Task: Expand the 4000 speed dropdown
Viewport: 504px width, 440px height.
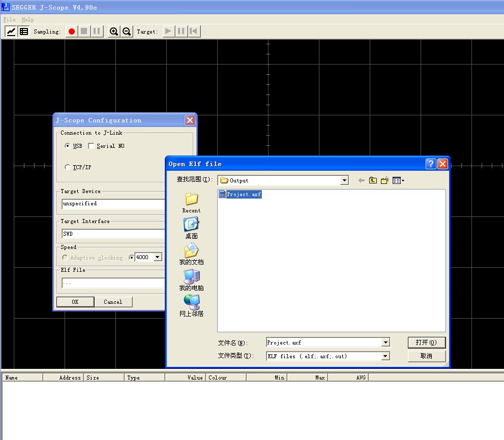Action: tap(158, 257)
